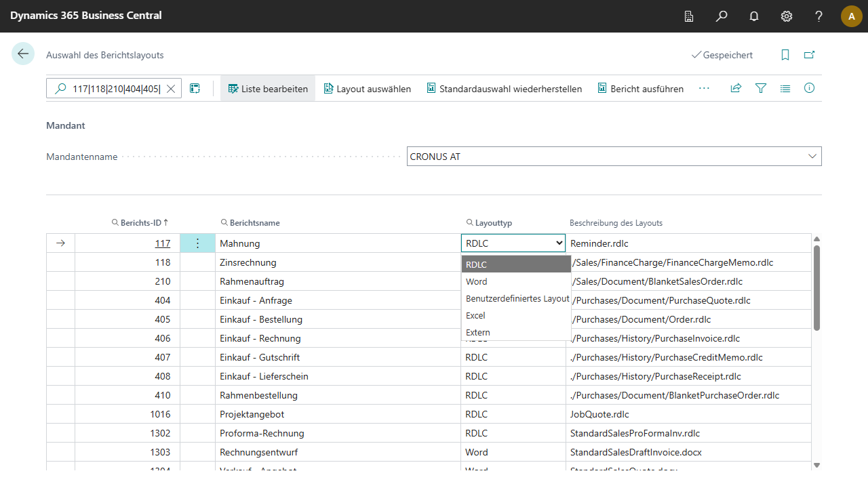Expand the Mandantenname dropdown
868x488 pixels.
click(812, 157)
